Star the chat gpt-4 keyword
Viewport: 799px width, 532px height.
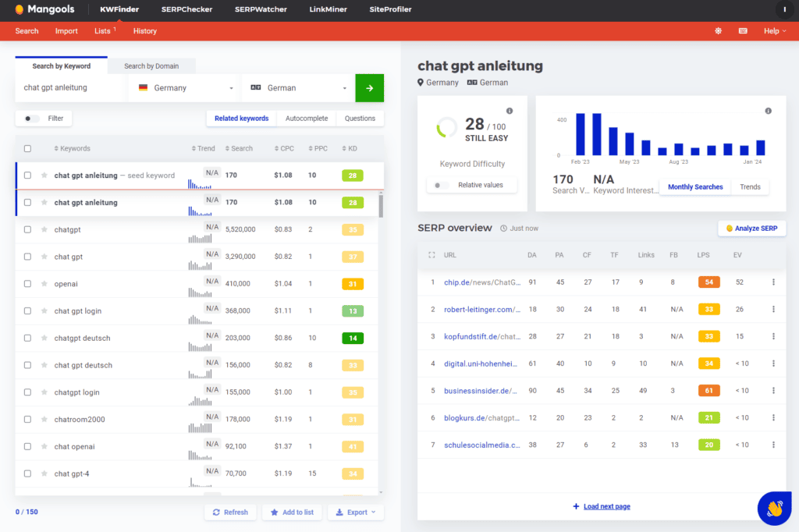(x=44, y=473)
